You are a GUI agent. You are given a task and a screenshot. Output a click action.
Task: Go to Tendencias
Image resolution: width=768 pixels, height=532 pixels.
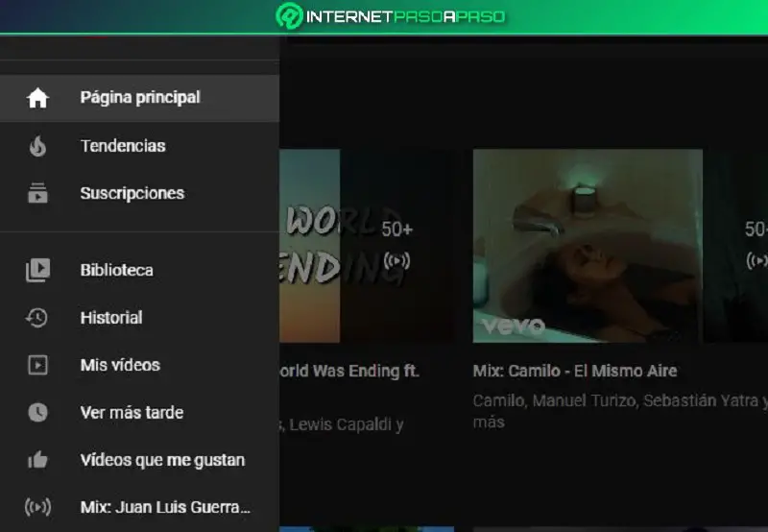[139, 146]
